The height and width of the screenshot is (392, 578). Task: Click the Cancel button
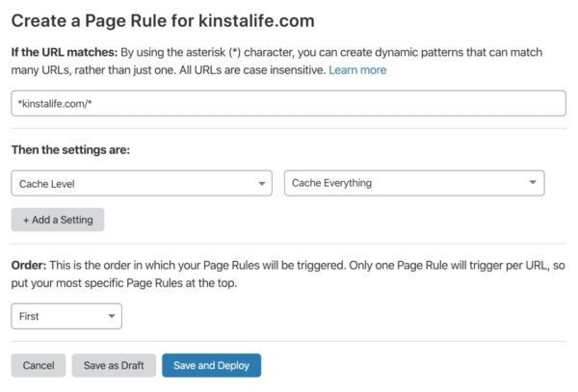coord(39,365)
